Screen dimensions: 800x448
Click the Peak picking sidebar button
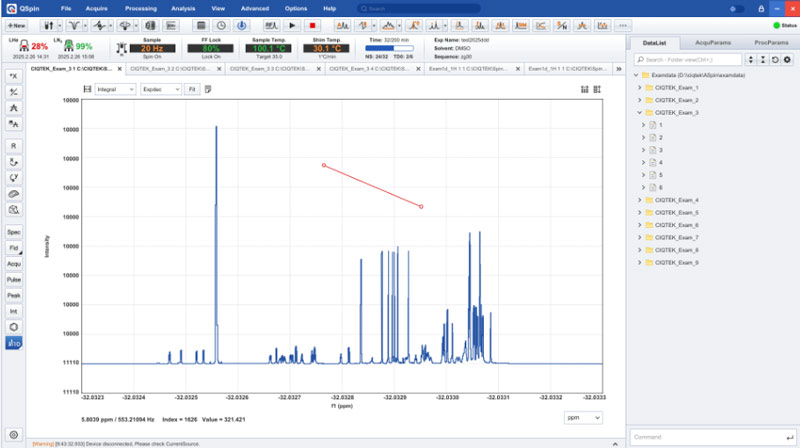(x=14, y=295)
